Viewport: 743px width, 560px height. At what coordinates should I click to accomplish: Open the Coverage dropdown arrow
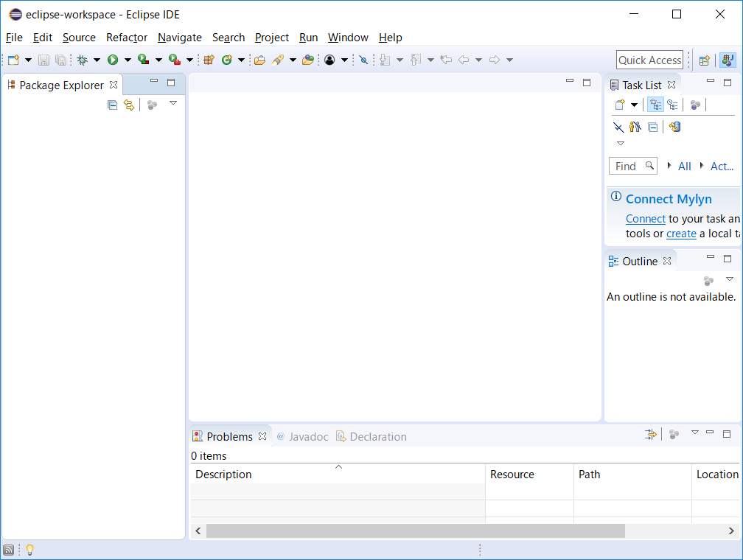click(x=158, y=60)
